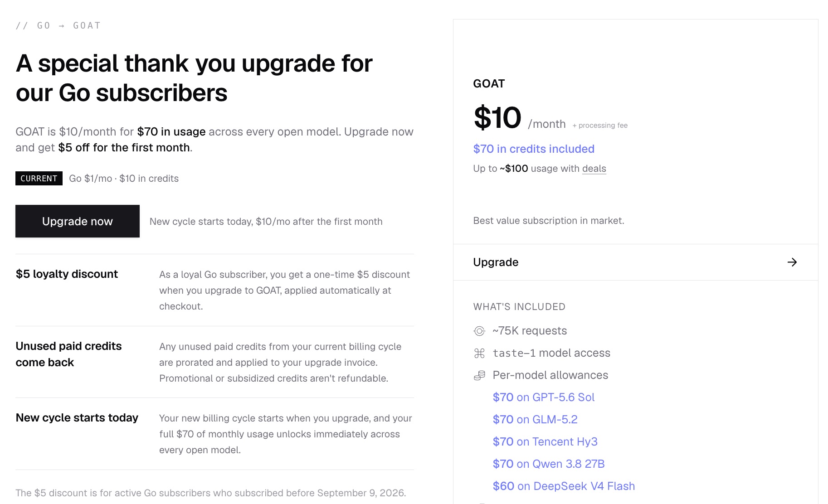Click the GO → GOAT breadcrumb label
828x504 pixels.
(58, 25)
